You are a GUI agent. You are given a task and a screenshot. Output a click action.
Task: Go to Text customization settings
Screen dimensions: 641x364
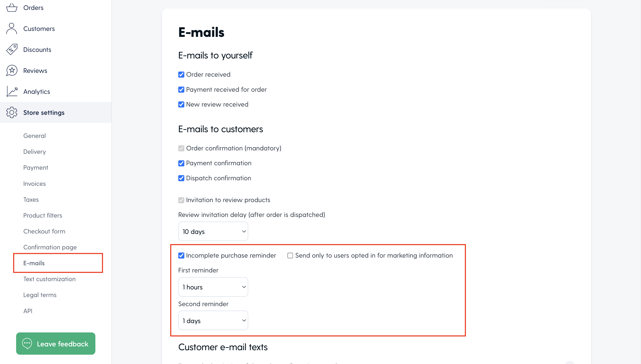pos(49,279)
